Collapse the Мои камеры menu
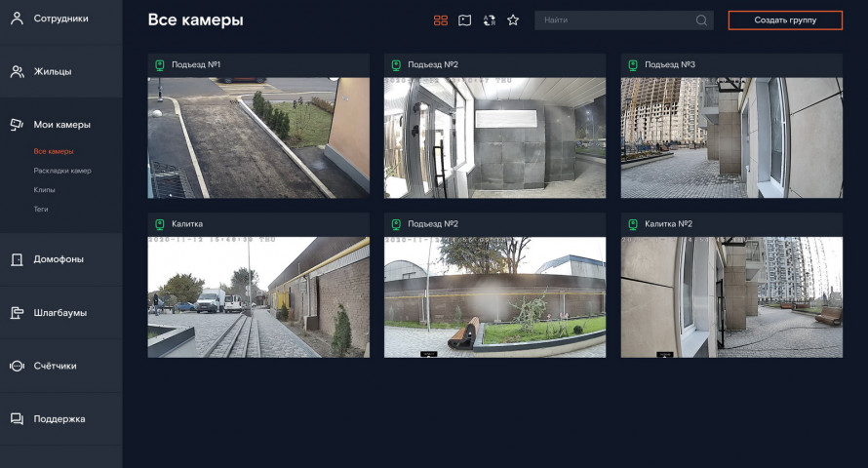868x468 pixels. (x=60, y=125)
